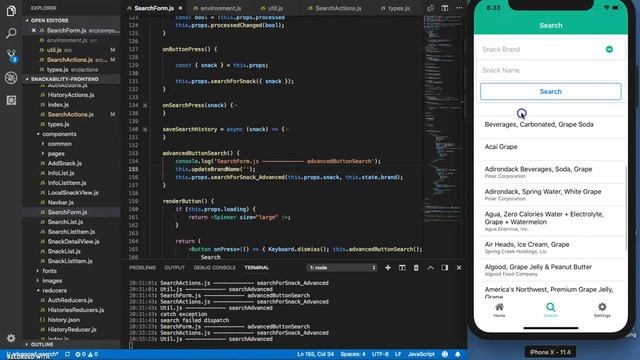
Task: Close the SearchForm.js editor tab
Action: [180, 8]
